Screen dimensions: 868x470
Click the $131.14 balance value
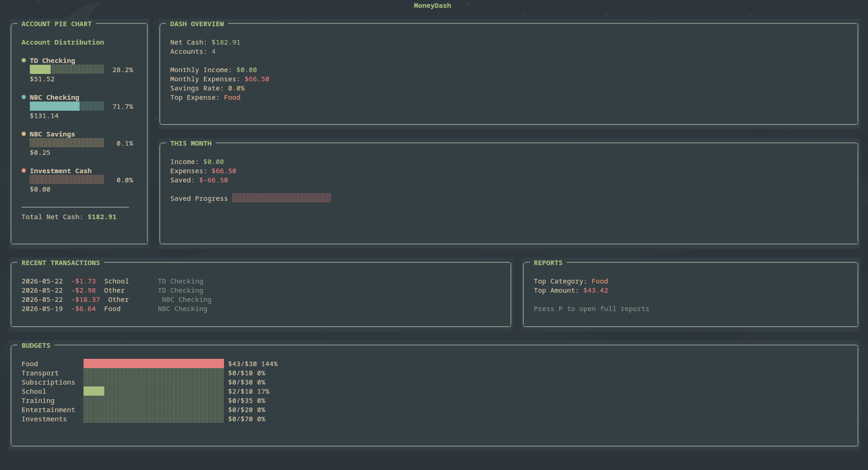44,116
